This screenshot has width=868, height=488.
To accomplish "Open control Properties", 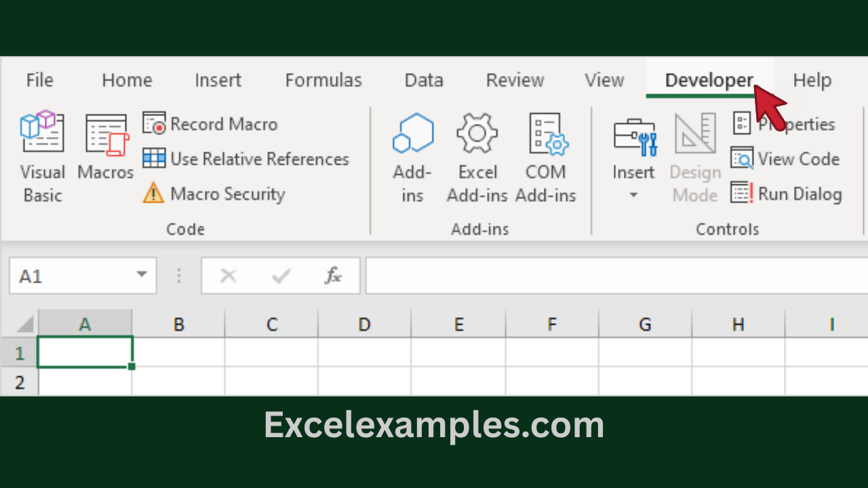I will point(783,124).
